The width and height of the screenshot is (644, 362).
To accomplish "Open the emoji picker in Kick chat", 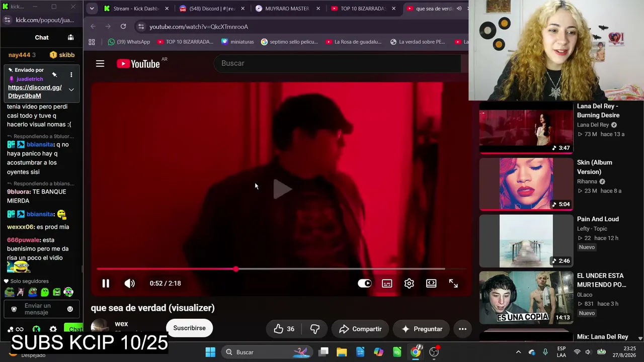I will tap(70, 309).
